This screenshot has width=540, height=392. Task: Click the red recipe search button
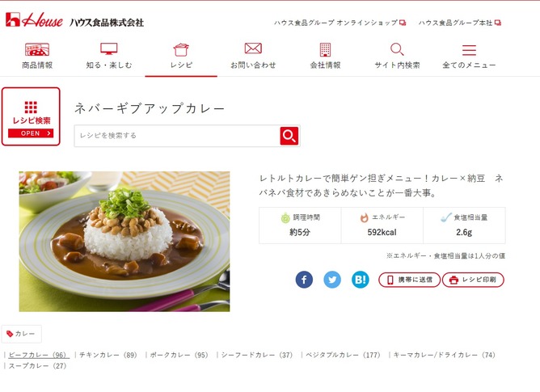289,136
